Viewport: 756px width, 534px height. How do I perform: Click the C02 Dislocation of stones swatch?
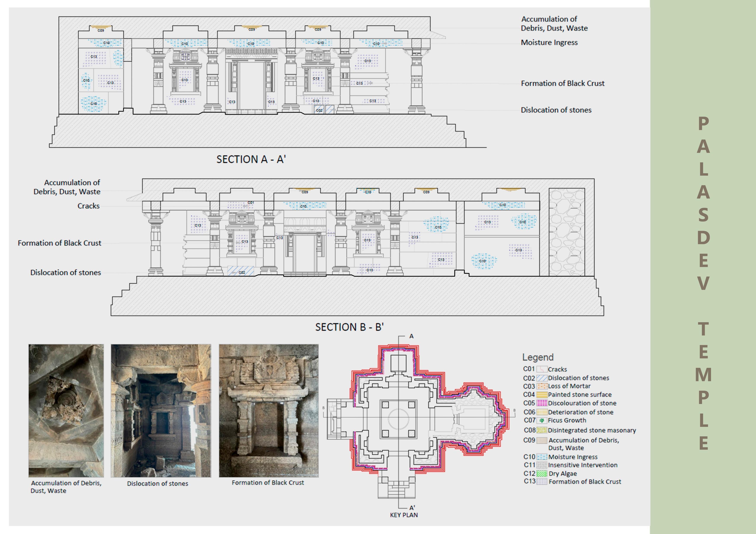pos(542,378)
